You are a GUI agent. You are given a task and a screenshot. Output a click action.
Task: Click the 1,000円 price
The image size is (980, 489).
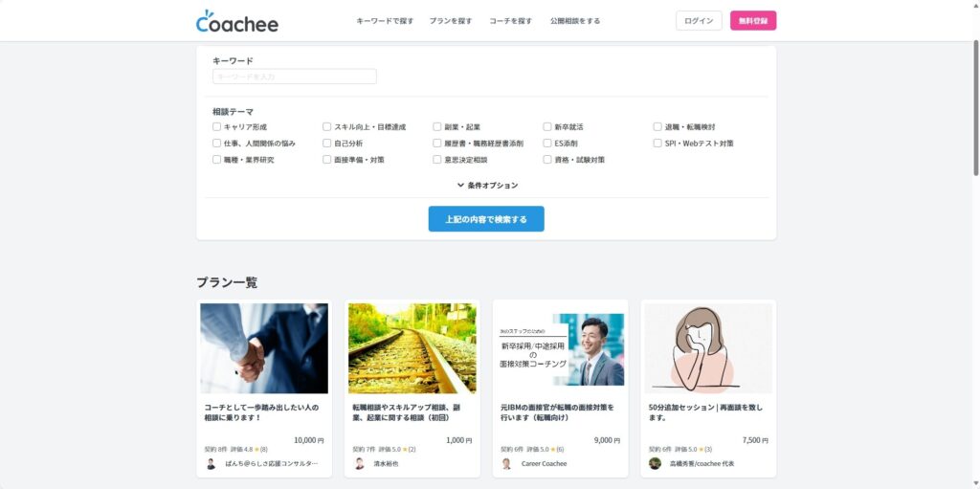[459, 440]
